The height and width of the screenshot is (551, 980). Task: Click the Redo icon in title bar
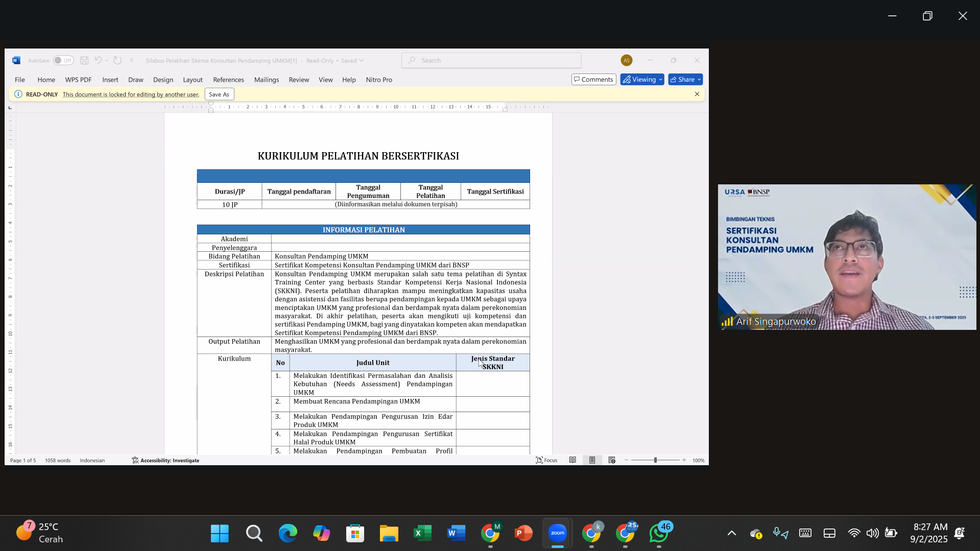[117, 60]
